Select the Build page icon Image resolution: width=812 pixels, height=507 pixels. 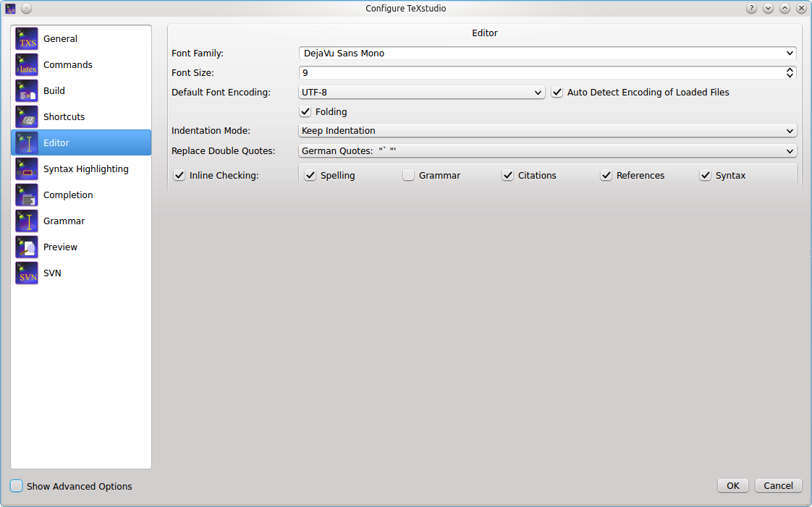[26, 90]
